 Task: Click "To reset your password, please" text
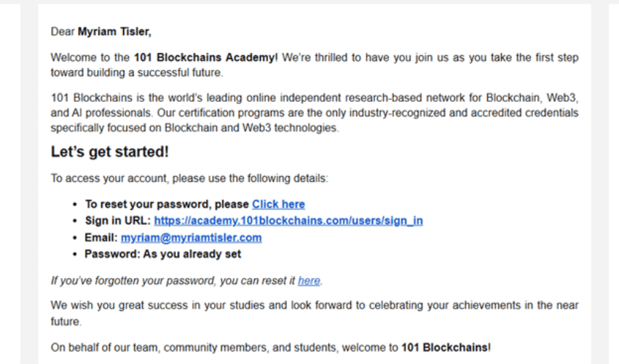pos(167,205)
